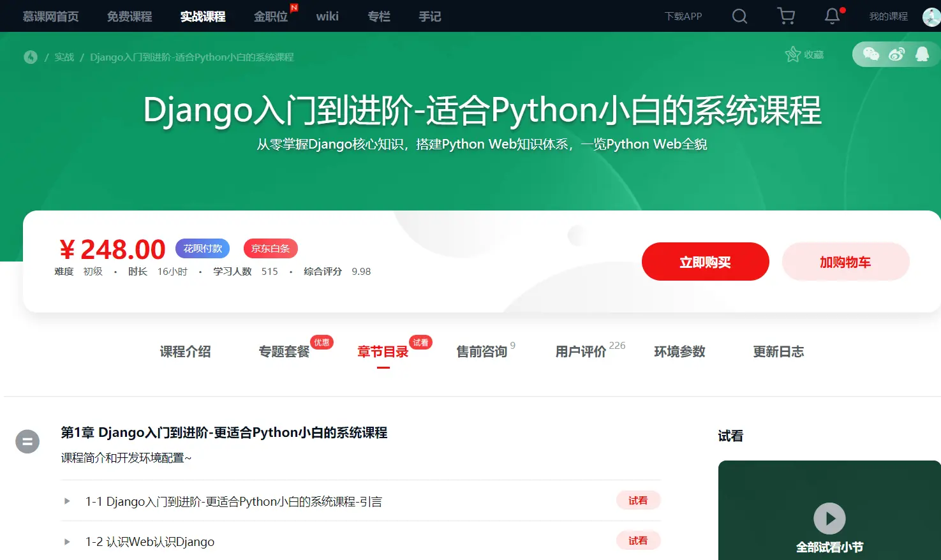This screenshot has height=560, width=941.
Task: Click the 课程简介和开发环境配置 description
Action: click(x=126, y=458)
